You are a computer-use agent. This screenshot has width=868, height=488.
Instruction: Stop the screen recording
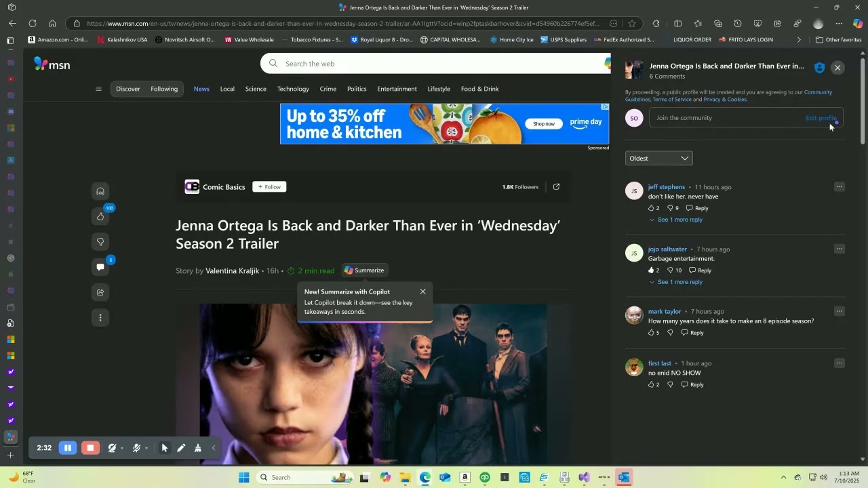pyautogui.click(x=90, y=448)
